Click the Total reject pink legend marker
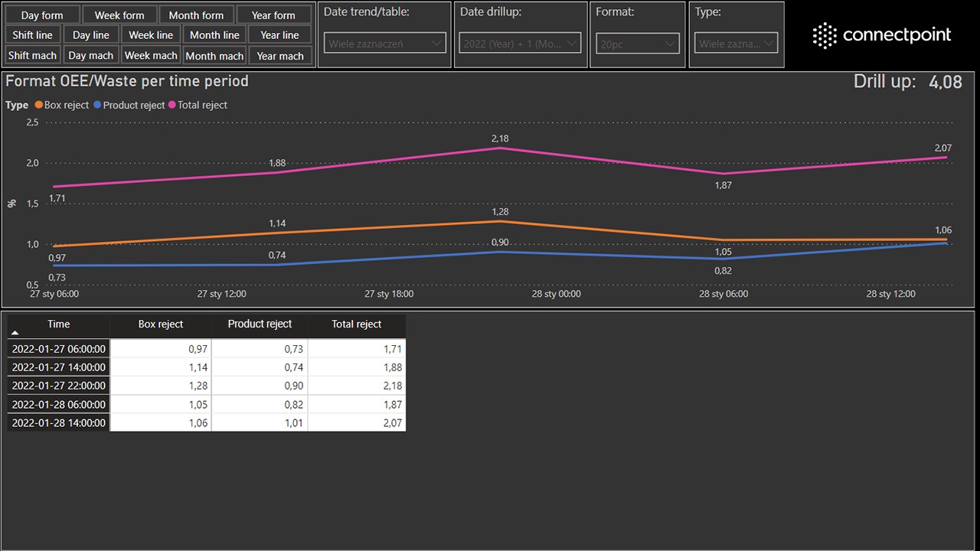980x551 pixels. click(x=172, y=105)
